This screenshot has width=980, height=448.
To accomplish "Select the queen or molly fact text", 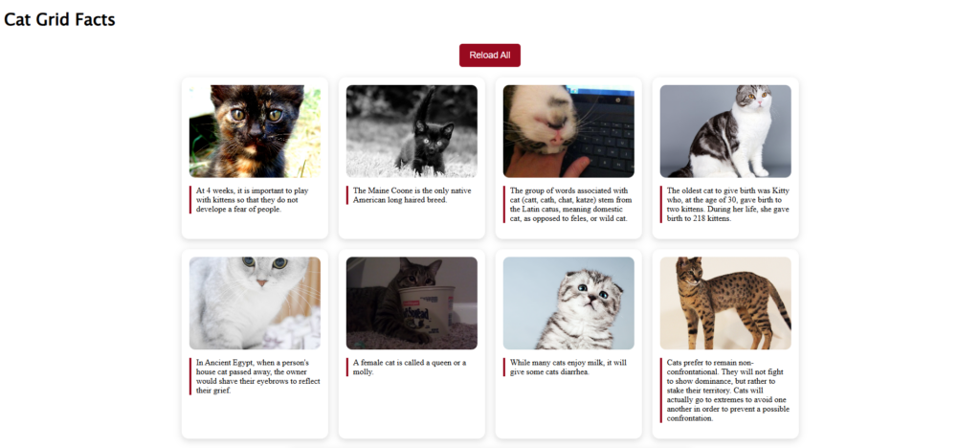I will [x=412, y=367].
